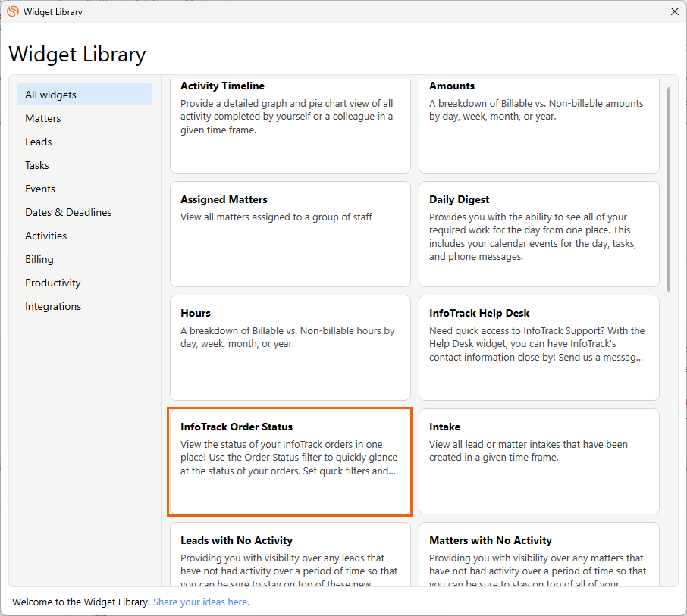
Task: Pick the InfoTrack Order Status widget
Action: [290, 461]
